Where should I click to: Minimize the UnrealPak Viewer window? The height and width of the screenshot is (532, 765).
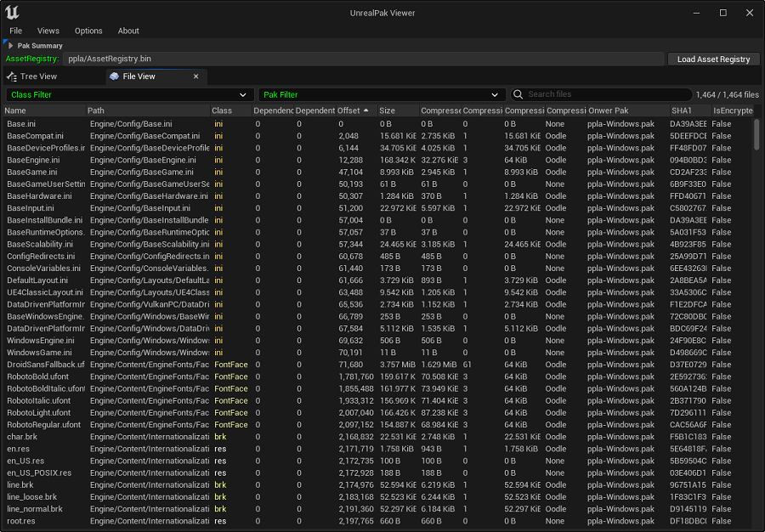[x=696, y=13]
